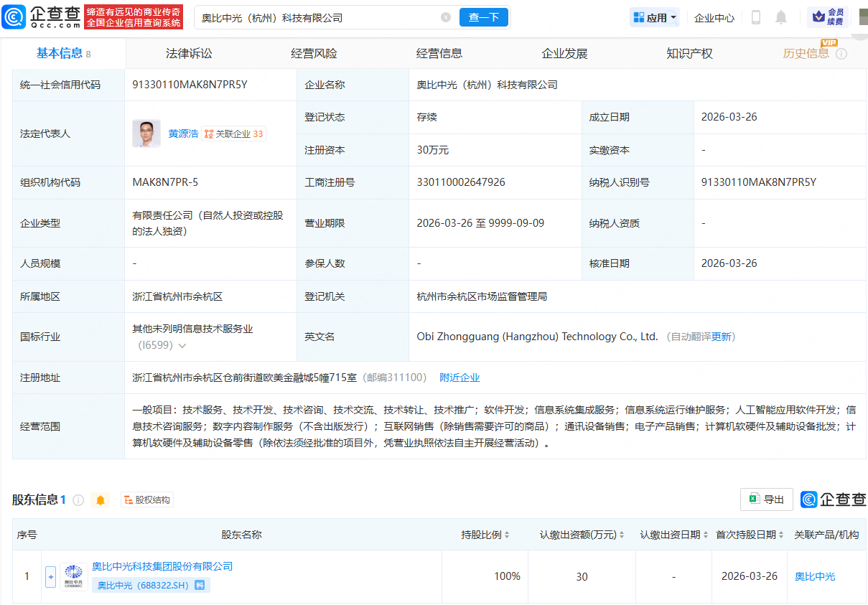Enable monitoring with bell icon beside 股东信息
The width and height of the screenshot is (868, 605).
pyautogui.click(x=101, y=500)
